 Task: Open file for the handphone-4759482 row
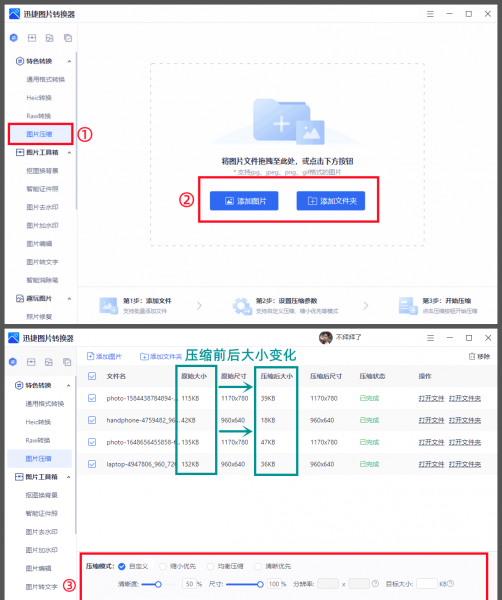432,420
